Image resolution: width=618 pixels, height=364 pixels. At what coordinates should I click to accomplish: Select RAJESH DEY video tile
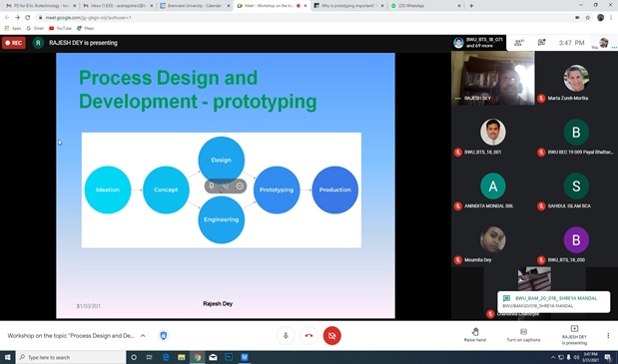tap(492, 78)
